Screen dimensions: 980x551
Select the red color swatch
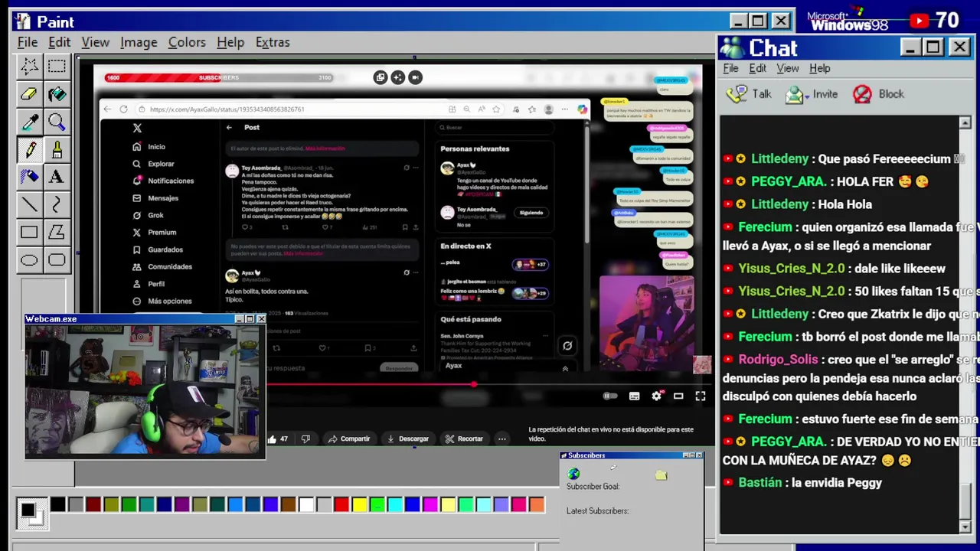tap(341, 504)
